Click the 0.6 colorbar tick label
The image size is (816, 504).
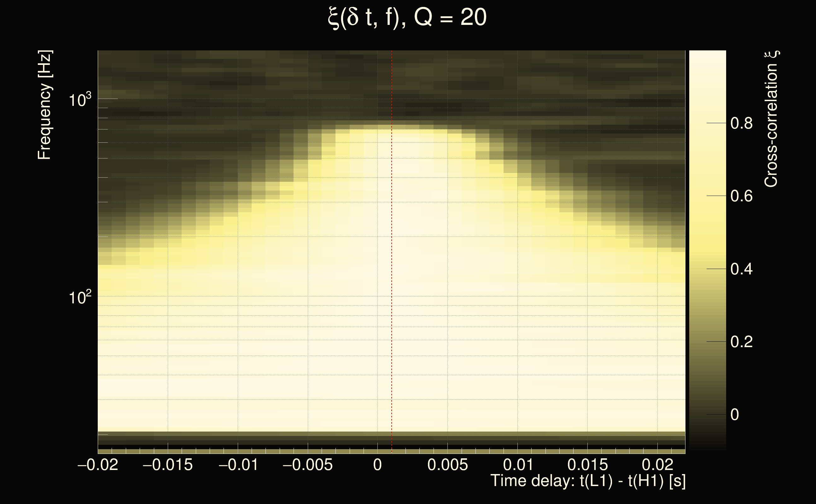[741, 196]
